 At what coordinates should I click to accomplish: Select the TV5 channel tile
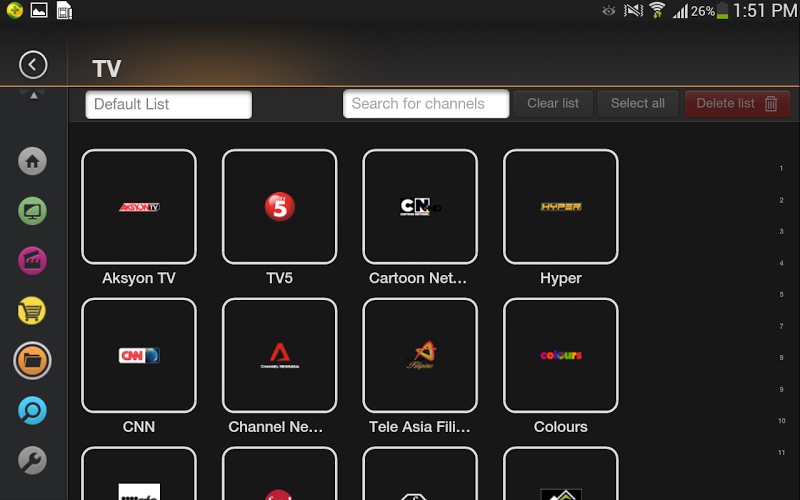(x=280, y=207)
